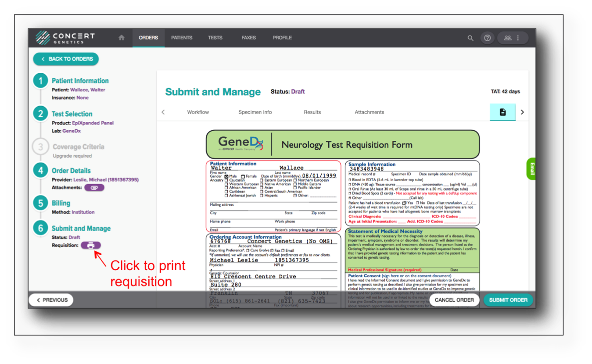Click the green Email side tab
Image resolution: width=592 pixels, height=364 pixels.
point(531,169)
